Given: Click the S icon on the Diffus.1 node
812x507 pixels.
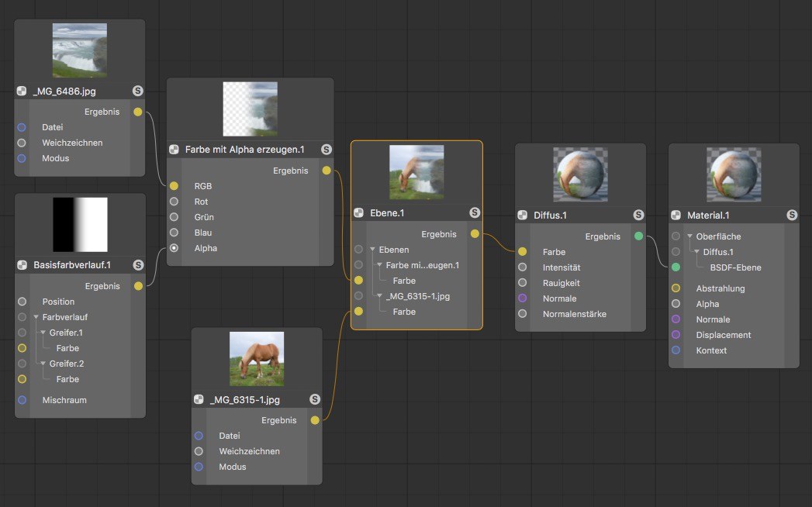Looking at the screenshot, I should pyautogui.click(x=638, y=215).
